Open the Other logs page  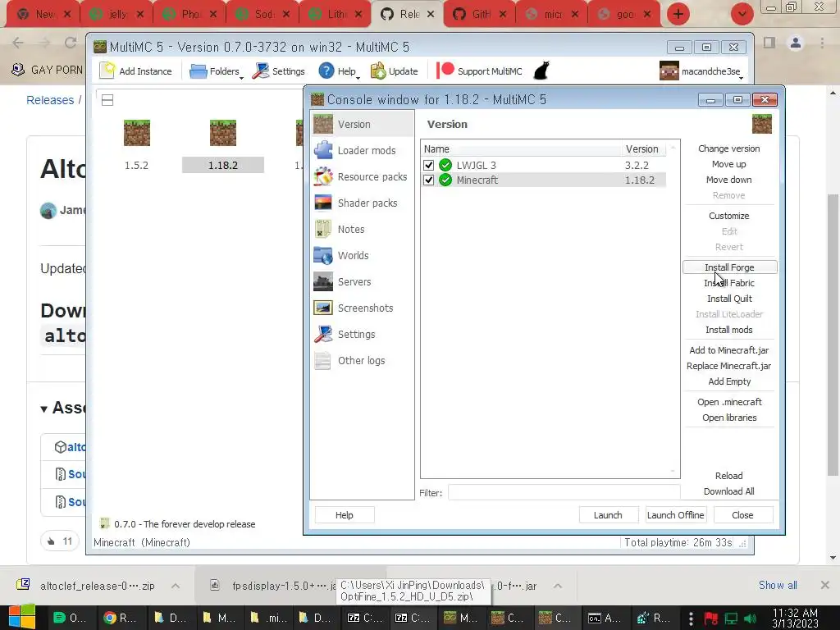click(362, 361)
